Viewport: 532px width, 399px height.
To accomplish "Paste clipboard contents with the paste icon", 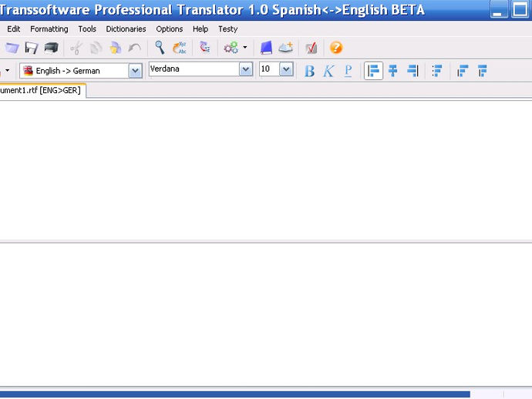I will (116, 48).
